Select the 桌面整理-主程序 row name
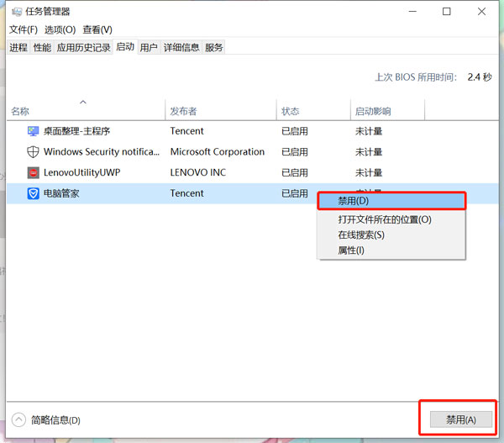Screen dimensions: 504x443 click(x=76, y=131)
